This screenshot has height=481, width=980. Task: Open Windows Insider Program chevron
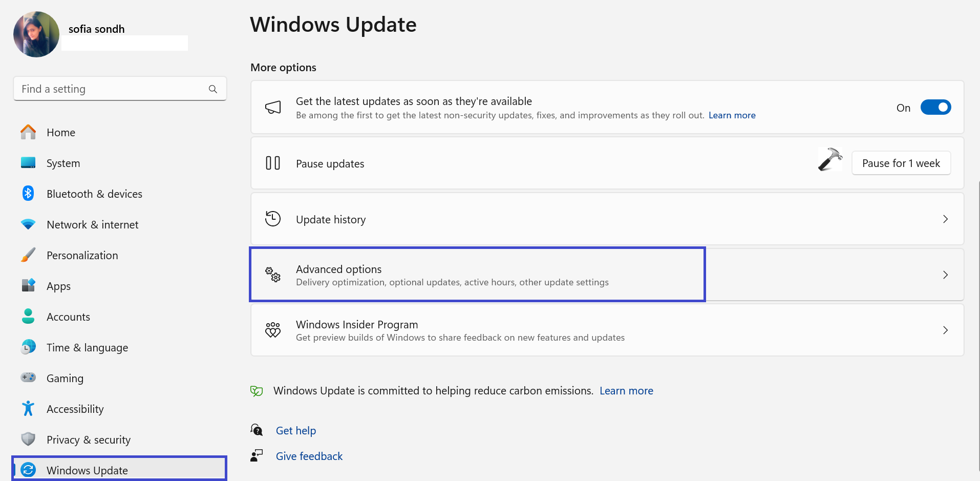[x=945, y=330]
